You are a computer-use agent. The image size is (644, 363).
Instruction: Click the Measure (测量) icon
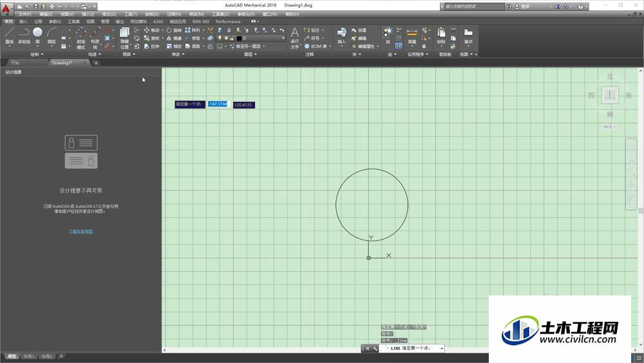click(412, 35)
